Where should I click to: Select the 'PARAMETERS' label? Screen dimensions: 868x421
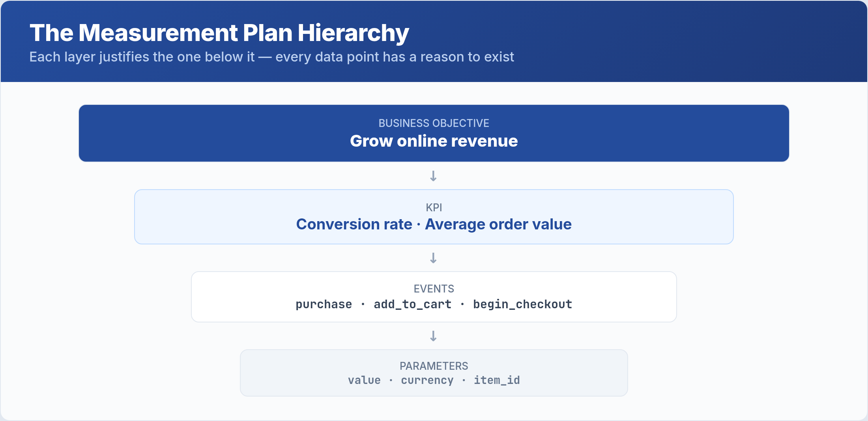click(x=434, y=366)
